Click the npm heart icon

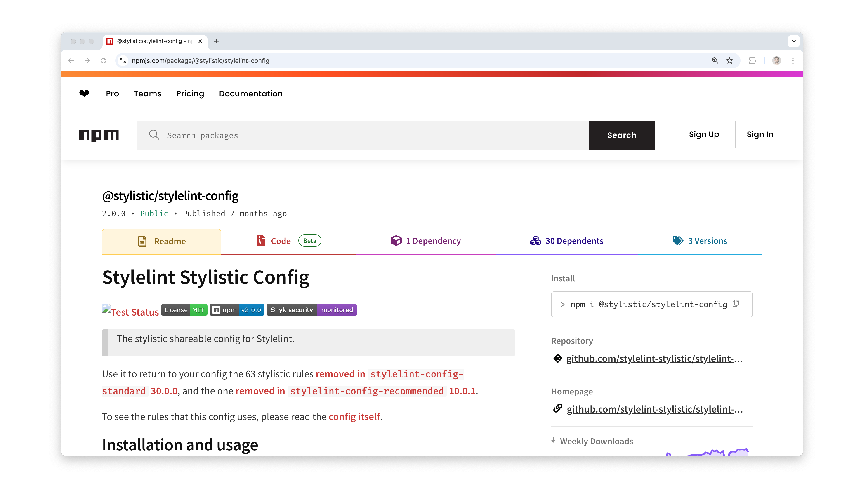(x=84, y=93)
